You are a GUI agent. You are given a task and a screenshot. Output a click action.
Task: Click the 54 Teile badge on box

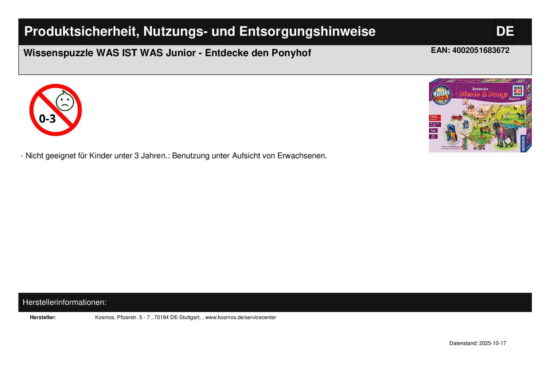pos(433,136)
